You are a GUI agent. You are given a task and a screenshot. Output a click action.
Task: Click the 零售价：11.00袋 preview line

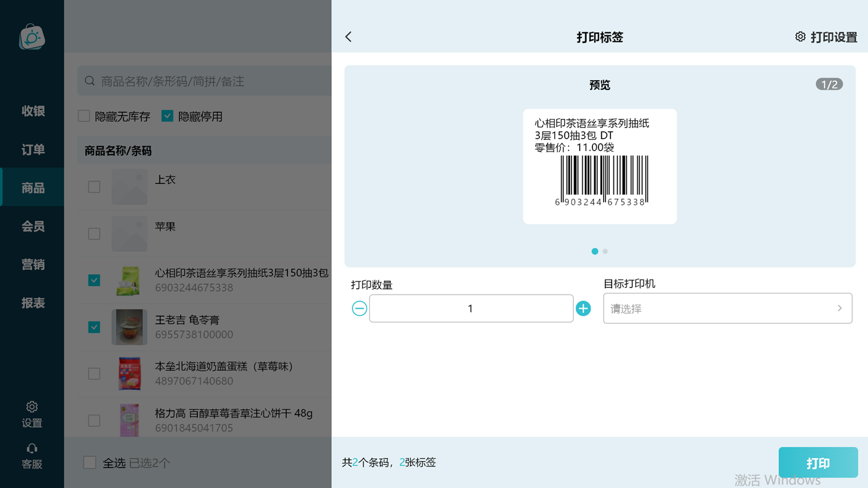[x=574, y=148]
